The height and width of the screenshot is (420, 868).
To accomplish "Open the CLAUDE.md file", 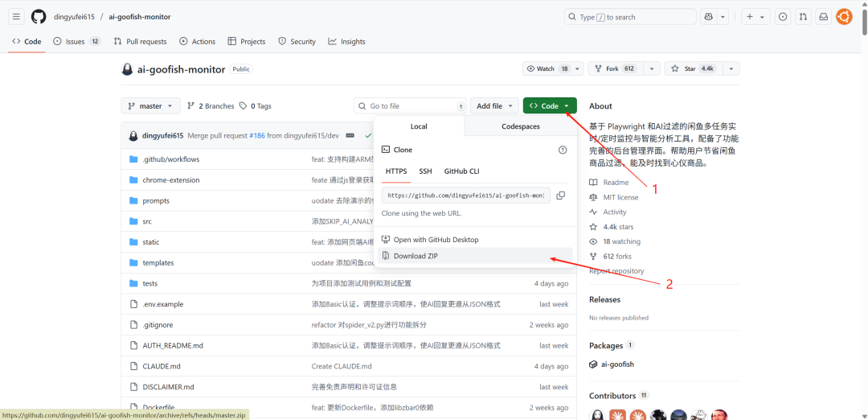I will click(161, 366).
